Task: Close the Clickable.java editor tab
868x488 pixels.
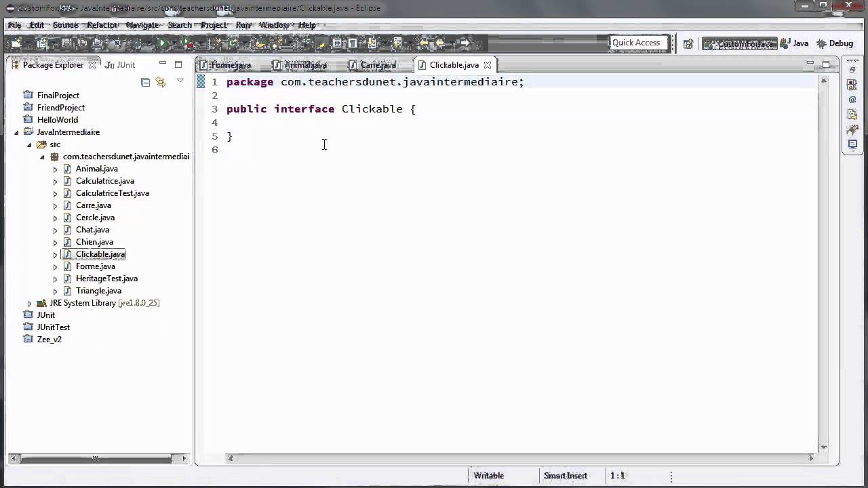Action: [488, 65]
